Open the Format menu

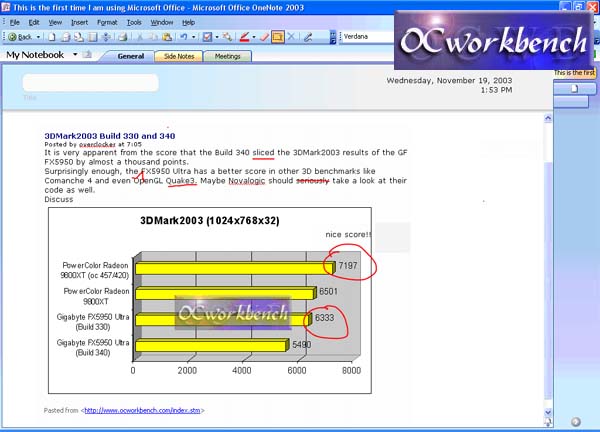[107, 23]
